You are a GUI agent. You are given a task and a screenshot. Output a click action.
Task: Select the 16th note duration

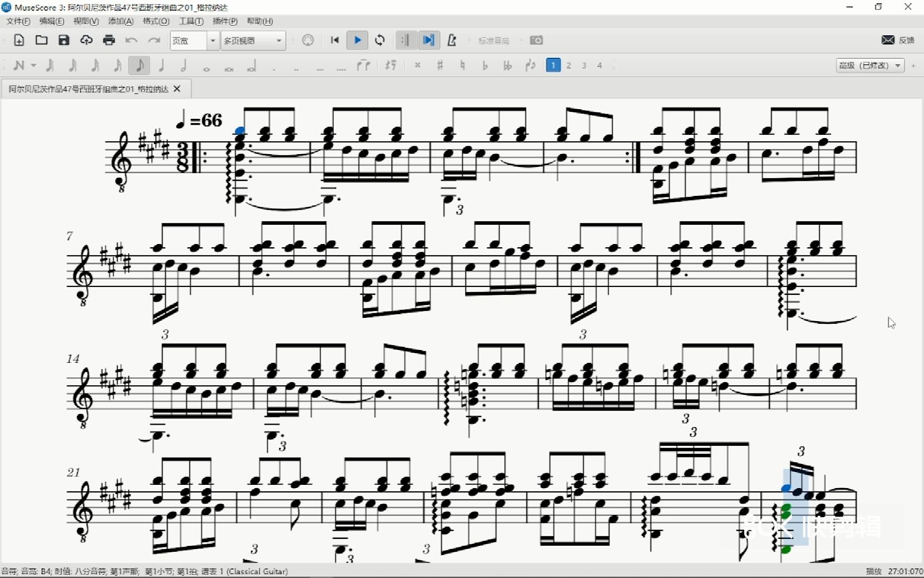[x=95, y=65]
